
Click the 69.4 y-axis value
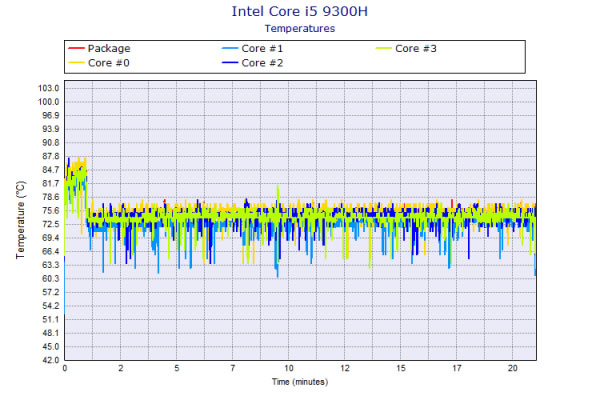(51, 238)
